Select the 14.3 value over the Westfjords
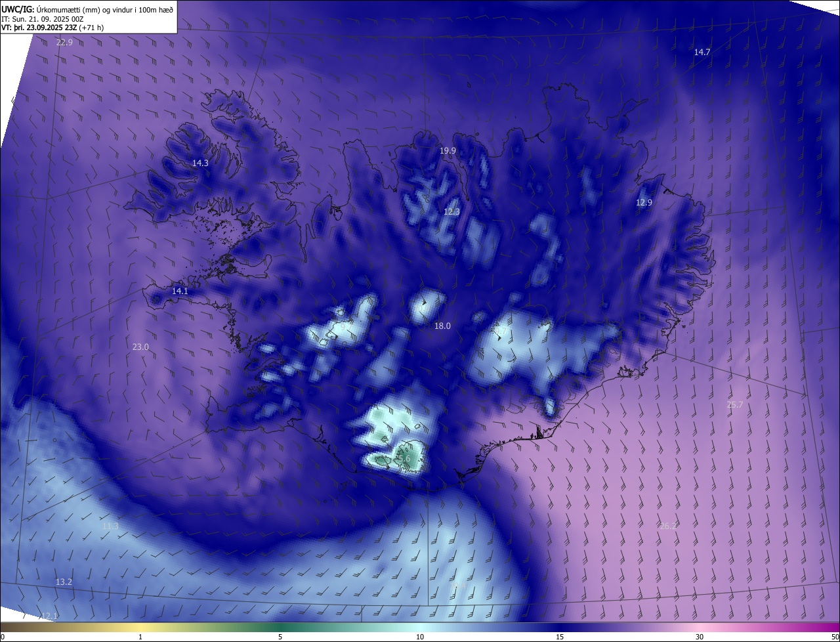 point(200,163)
